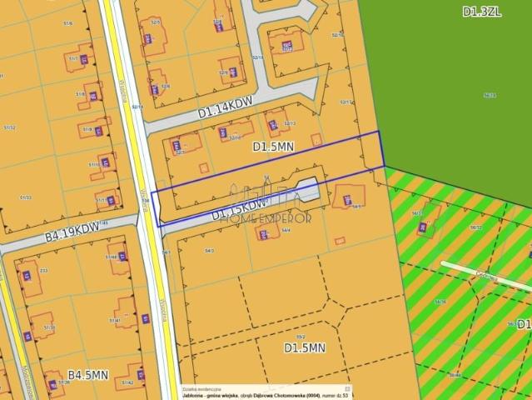The width and height of the screenshot is (532, 400).
Task: Click the purple address marker left of parcel 52/13
Action: (x=273, y=126)
